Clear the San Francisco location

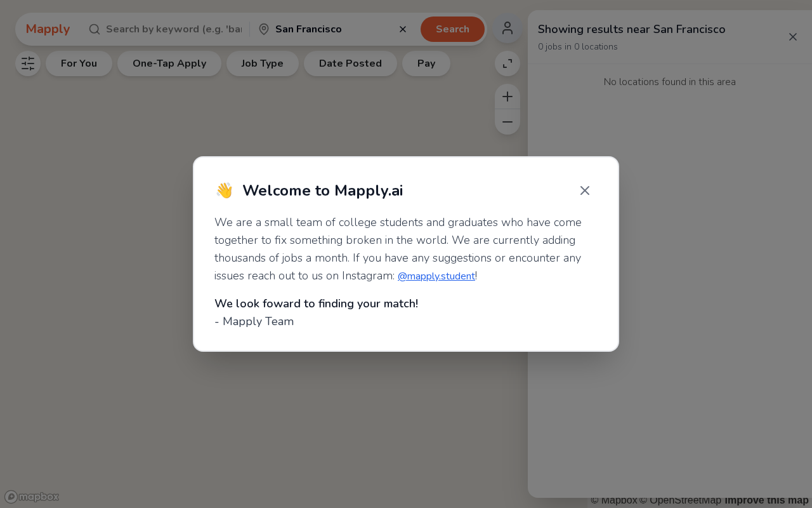click(403, 29)
